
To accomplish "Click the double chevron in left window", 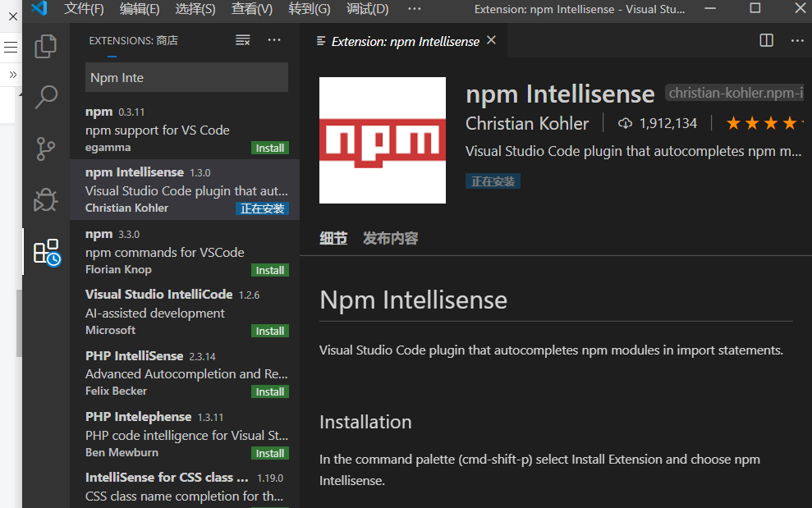I will point(13,75).
